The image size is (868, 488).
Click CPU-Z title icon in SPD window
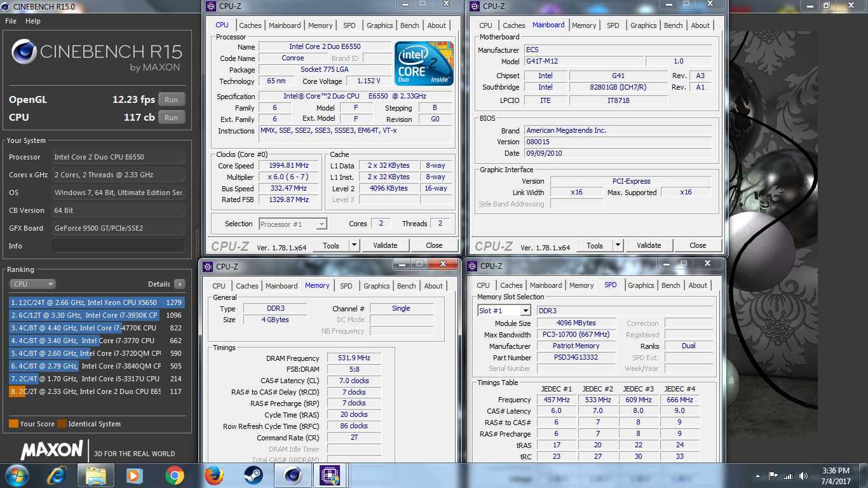point(472,266)
